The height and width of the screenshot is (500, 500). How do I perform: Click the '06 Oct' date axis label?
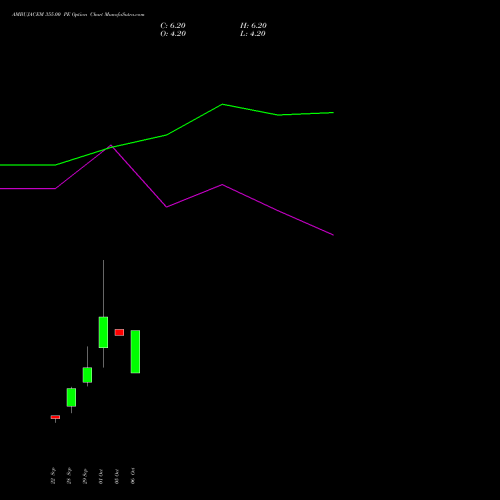[x=133, y=476]
